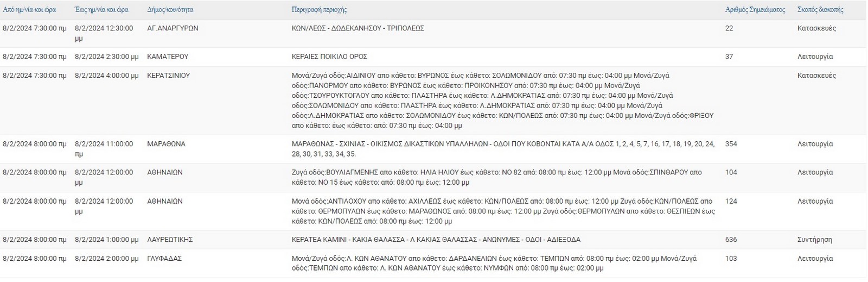Click the 'Έως ημ/νία και ώρα' column header
This screenshot has height=282, width=868.
[x=102, y=10]
